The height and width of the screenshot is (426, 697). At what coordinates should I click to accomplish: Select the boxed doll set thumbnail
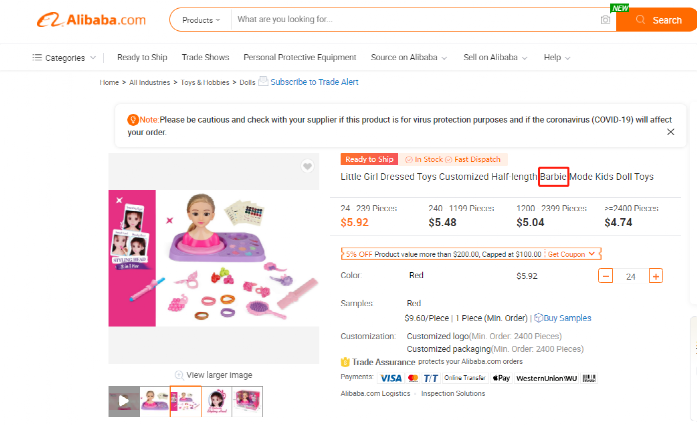(x=248, y=401)
